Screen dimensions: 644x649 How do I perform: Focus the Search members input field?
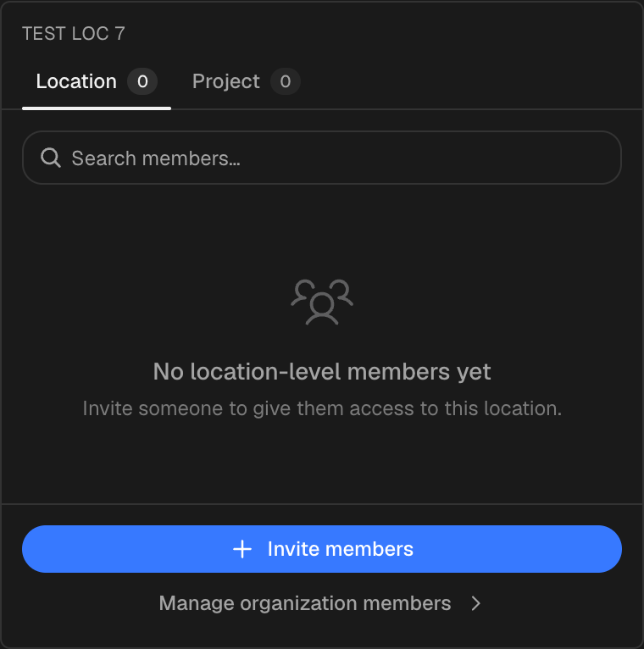(x=322, y=158)
